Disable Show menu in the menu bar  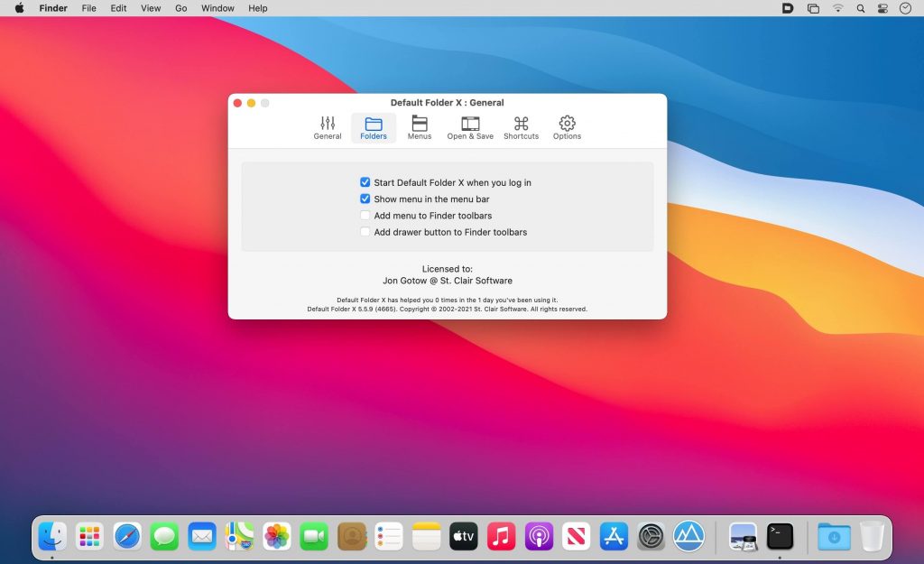(x=365, y=199)
